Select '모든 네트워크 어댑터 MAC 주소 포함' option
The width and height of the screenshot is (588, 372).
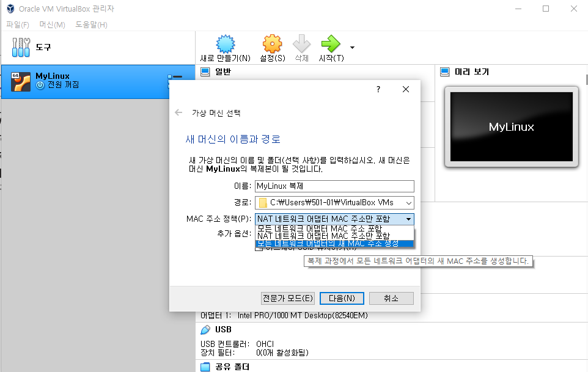[334, 228]
